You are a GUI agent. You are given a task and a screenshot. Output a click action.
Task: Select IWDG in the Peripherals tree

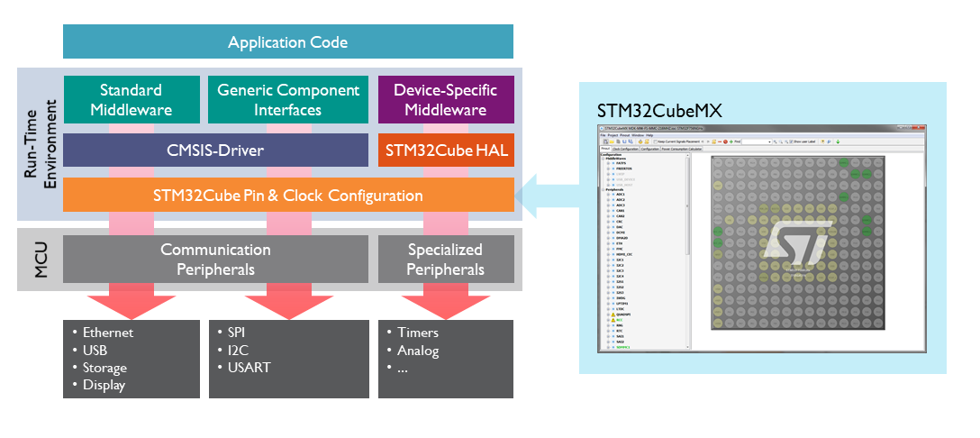(x=621, y=297)
